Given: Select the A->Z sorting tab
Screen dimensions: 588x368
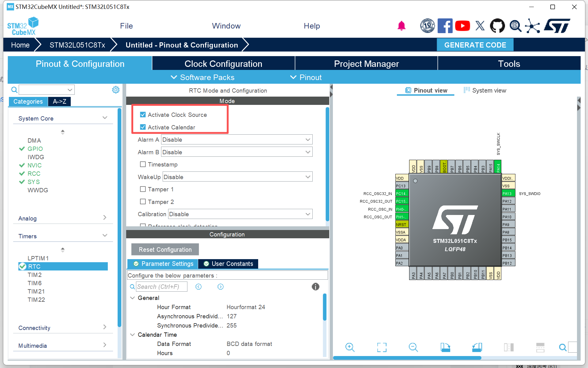Looking at the screenshot, I should click(59, 101).
